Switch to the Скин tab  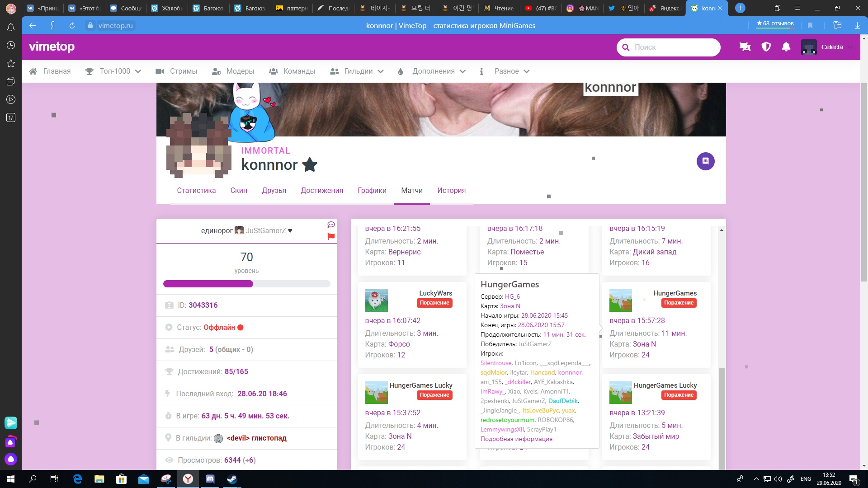[x=239, y=190]
